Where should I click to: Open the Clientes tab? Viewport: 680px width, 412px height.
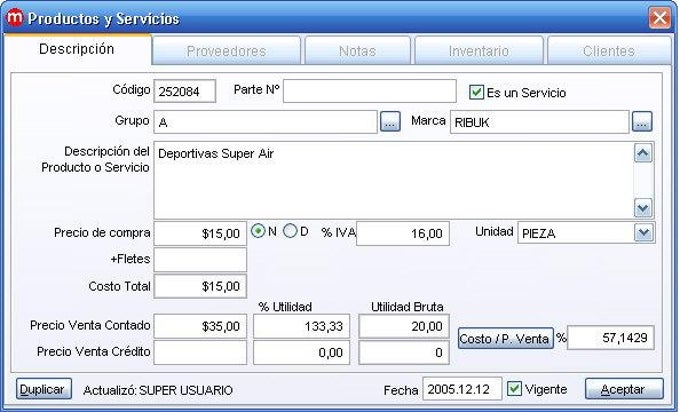(609, 51)
